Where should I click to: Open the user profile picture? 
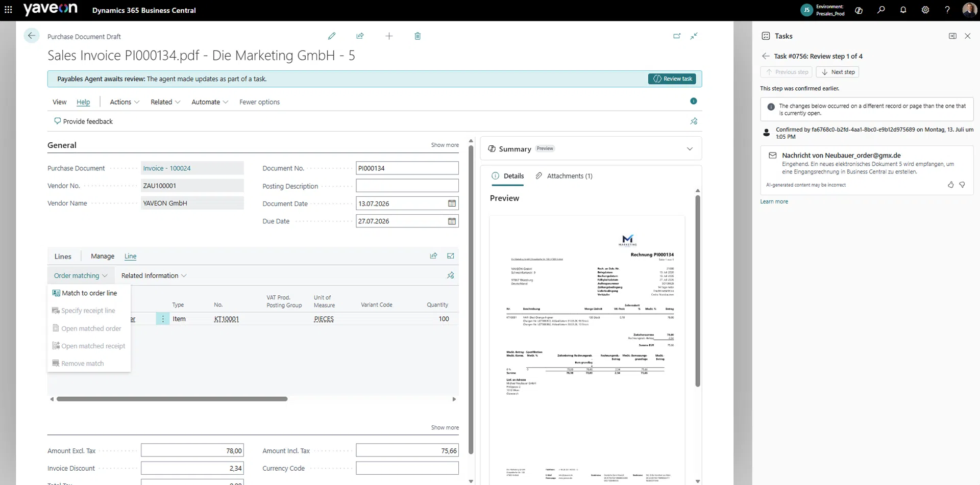pos(969,10)
